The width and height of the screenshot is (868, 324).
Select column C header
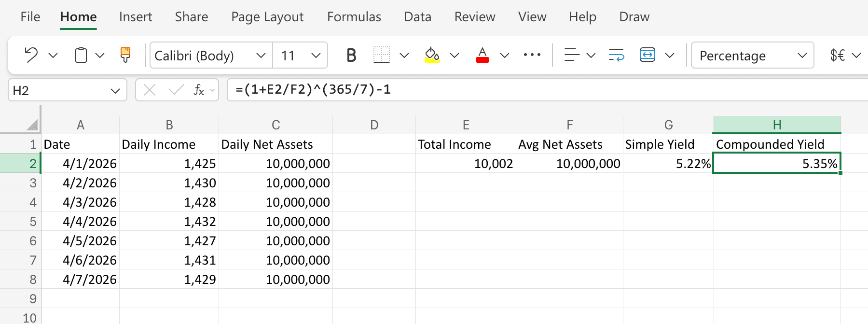276,125
